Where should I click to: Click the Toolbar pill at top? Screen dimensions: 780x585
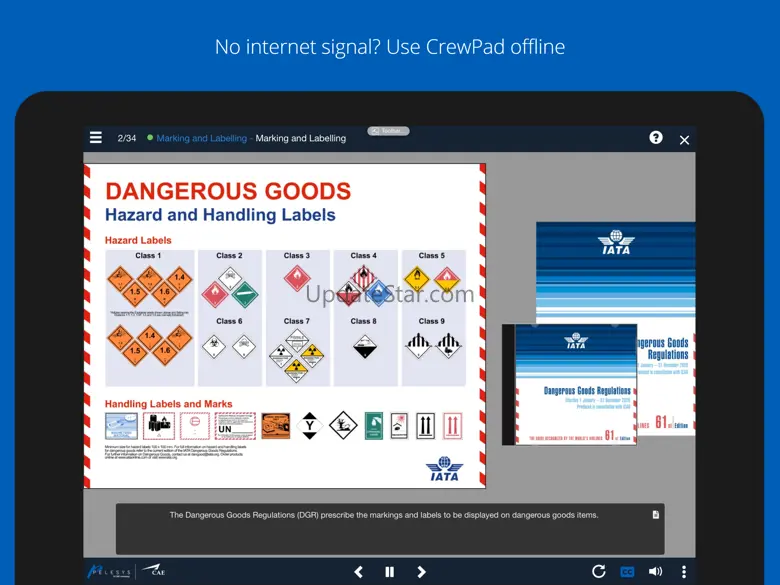coord(388,131)
